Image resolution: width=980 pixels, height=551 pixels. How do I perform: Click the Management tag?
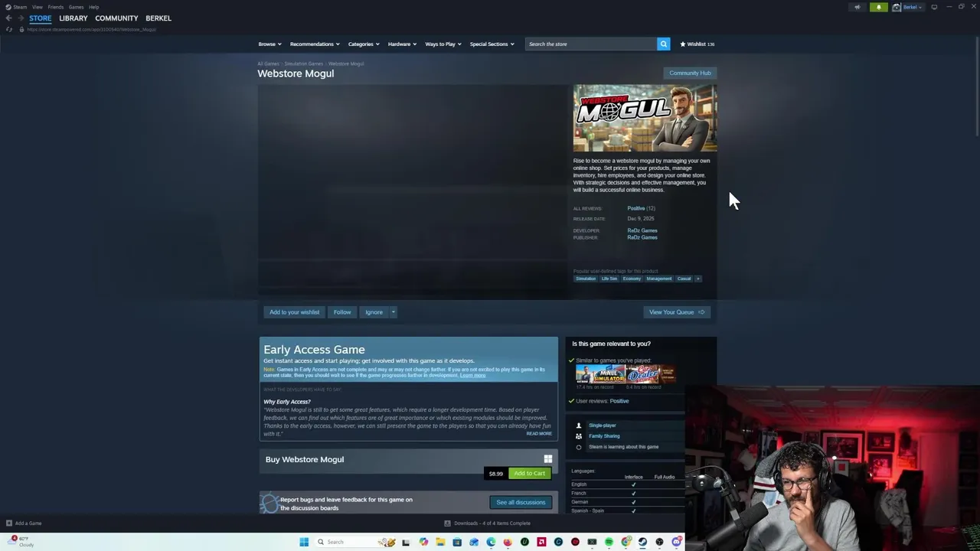[x=658, y=279]
